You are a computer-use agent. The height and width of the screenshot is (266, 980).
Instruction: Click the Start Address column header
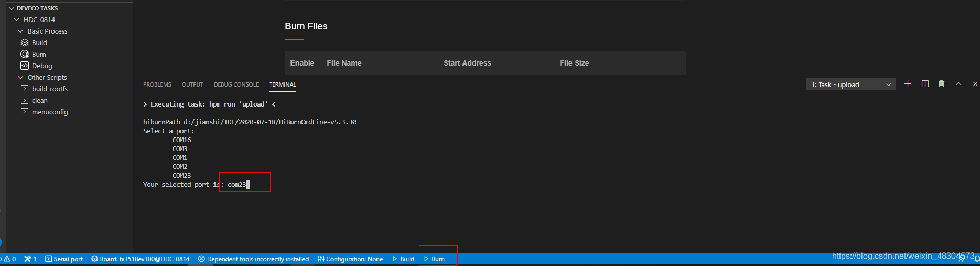coord(467,63)
